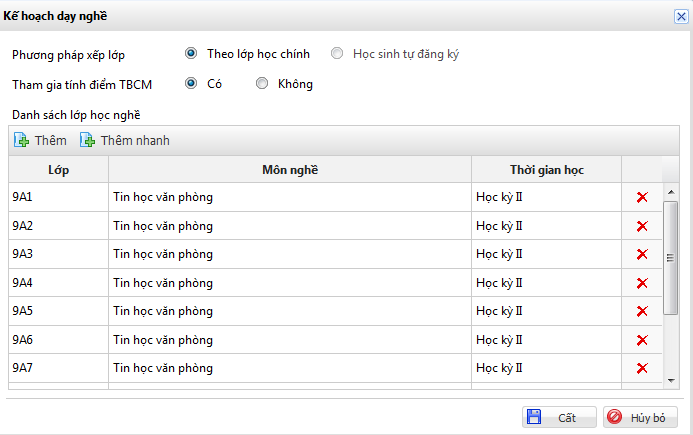Image resolution: width=693 pixels, height=435 pixels.
Task: Remove class 9A4 from the list
Action: [x=642, y=283]
